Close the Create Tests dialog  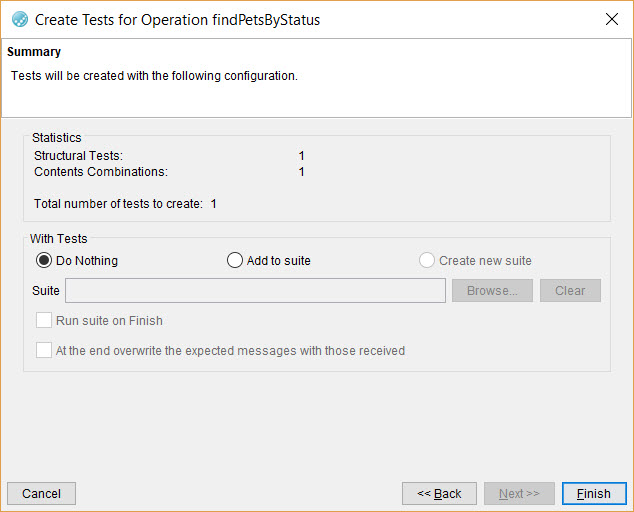tap(612, 19)
